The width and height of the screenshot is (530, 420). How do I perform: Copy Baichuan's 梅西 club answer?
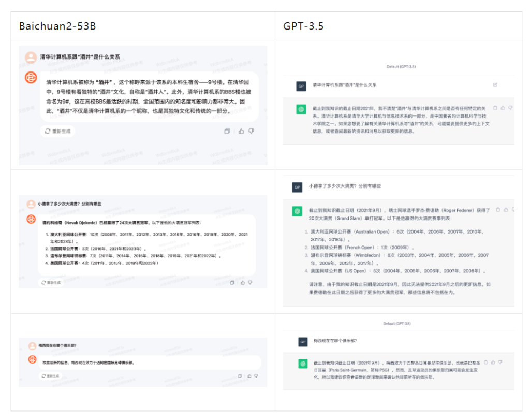(240, 375)
